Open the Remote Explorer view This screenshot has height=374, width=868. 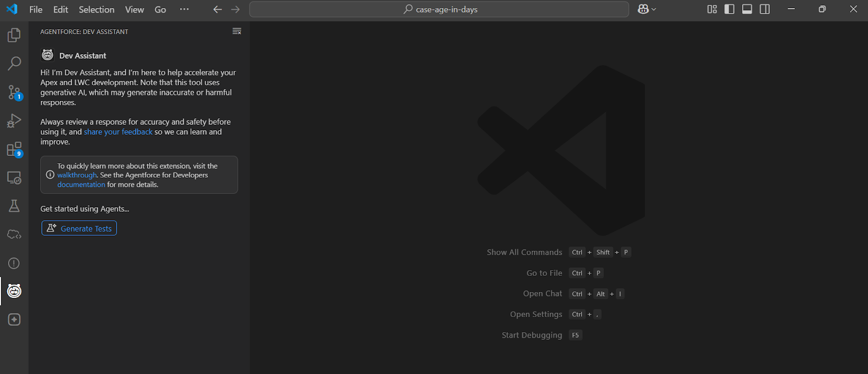[x=14, y=178]
